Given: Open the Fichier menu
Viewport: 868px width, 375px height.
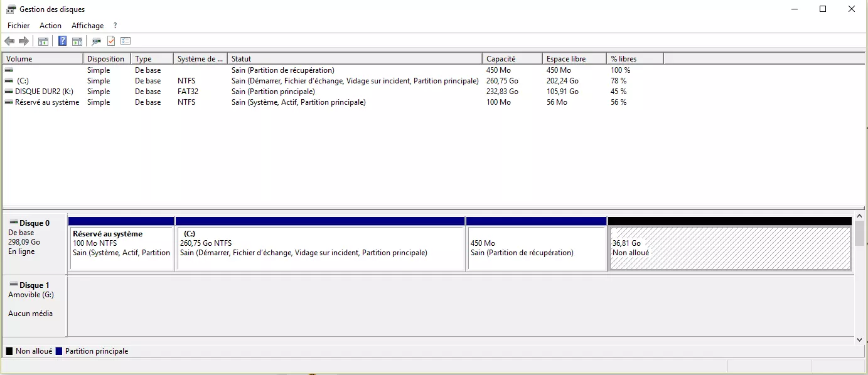Looking at the screenshot, I should click(x=19, y=26).
